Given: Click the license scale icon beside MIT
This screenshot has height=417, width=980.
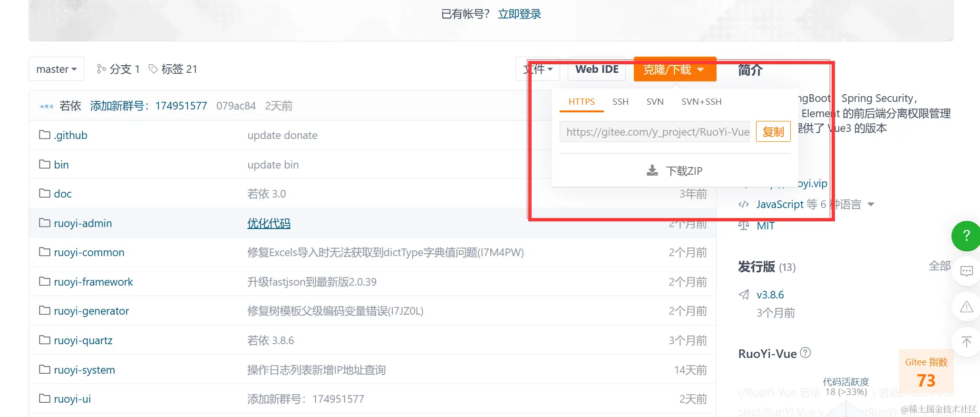Looking at the screenshot, I should pyautogui.click(x=744, y=225).
